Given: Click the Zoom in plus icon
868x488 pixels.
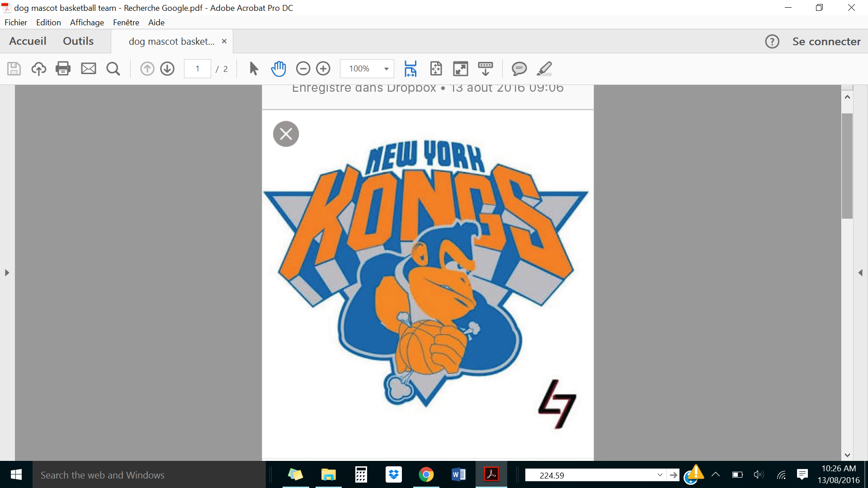Looking at the screenshot, I should point(323,69).
